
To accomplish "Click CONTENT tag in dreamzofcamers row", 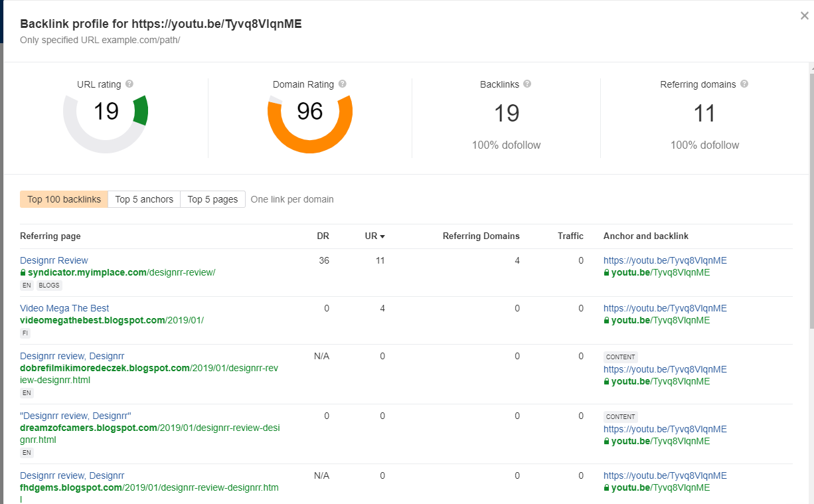I will pos(621,416).
